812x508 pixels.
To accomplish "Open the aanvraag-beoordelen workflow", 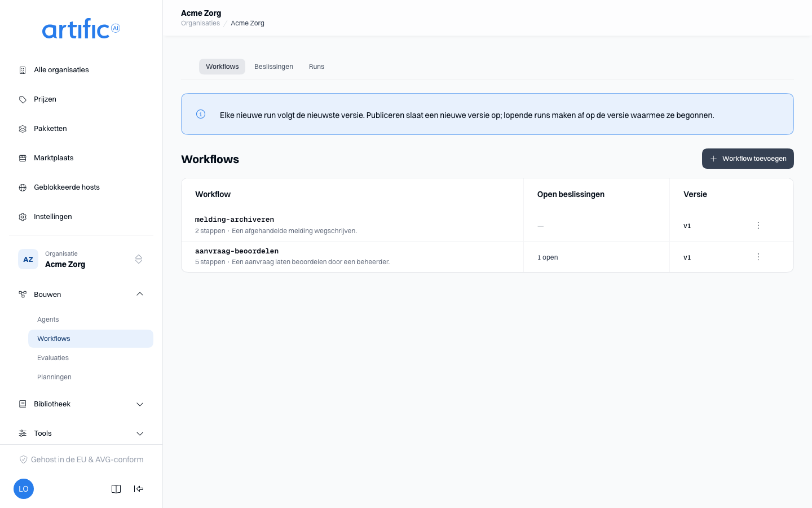I will click(x=237, y=251).
